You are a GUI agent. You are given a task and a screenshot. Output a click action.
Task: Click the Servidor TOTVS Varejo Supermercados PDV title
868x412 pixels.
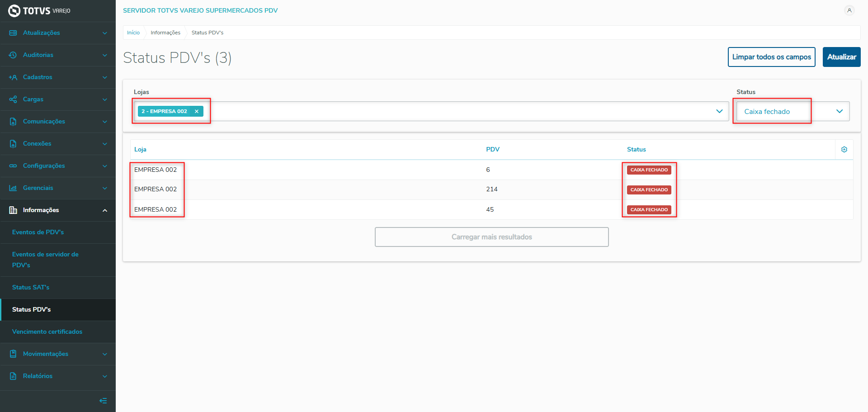pos(200,10)
